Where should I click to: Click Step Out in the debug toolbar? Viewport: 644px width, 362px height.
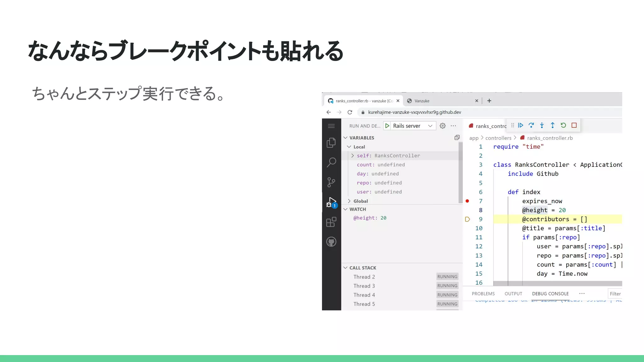(552, 125)
